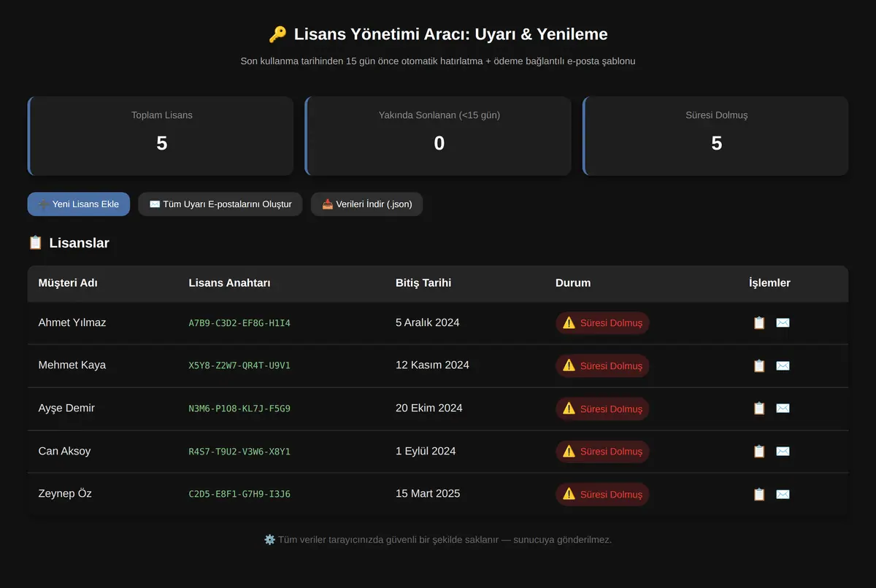876x588 pixels.
Task: Click the Yeni Lisans Ekle button
Action: coord(79,204)
